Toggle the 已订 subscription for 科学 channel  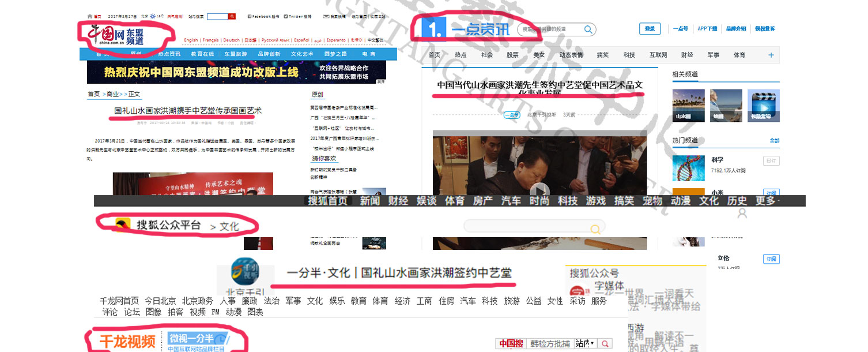(771, 160)
